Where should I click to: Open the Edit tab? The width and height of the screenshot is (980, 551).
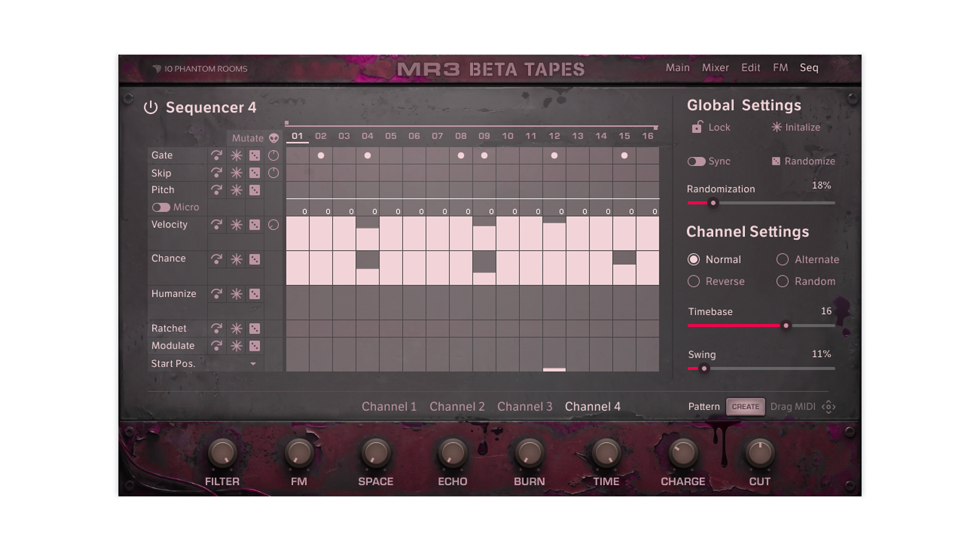coord(751,68)
